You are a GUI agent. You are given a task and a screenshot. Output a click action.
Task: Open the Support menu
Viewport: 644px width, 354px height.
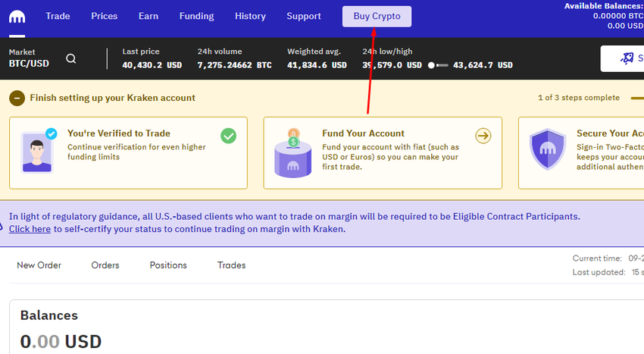coord(304,16)
